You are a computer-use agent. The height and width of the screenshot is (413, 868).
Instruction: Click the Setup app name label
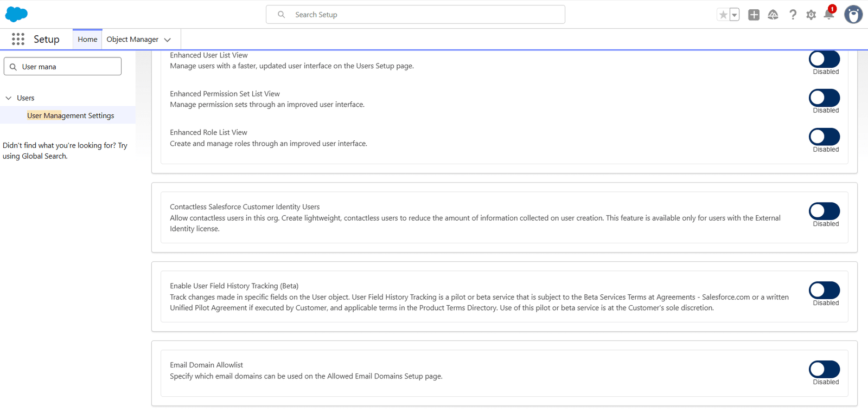tap(47, 39)
